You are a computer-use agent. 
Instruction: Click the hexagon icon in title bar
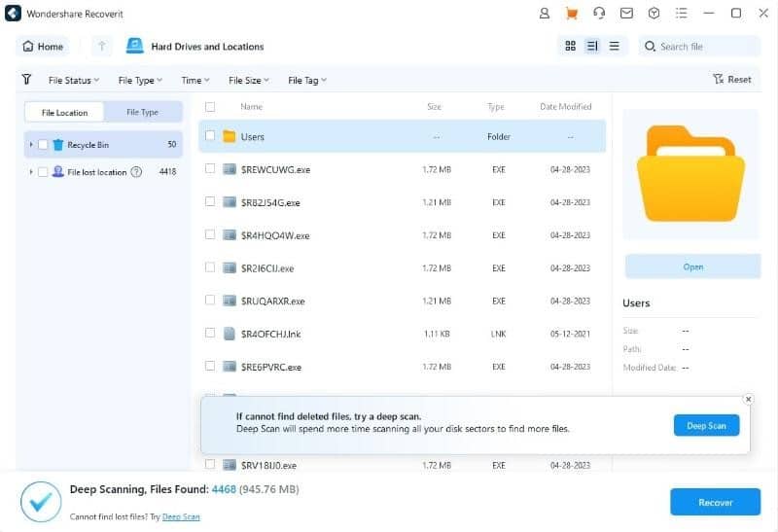[x=654, y=14]
